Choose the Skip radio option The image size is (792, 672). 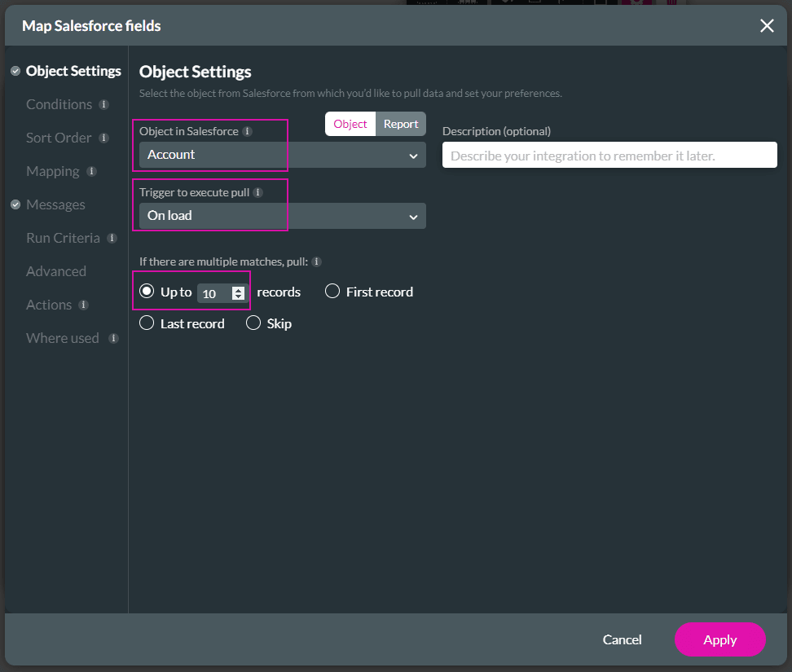(x=253, y=323)
